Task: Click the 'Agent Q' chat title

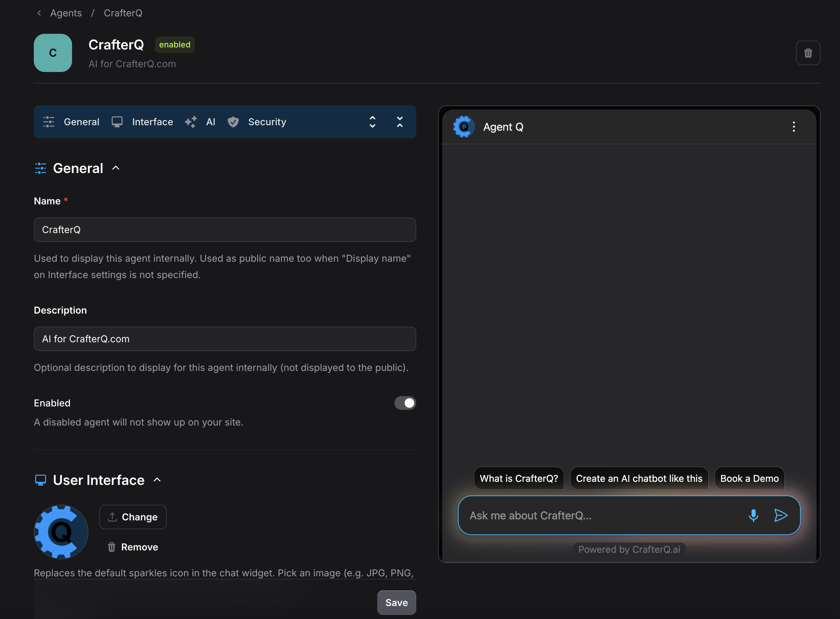Action: pos(503,127)
